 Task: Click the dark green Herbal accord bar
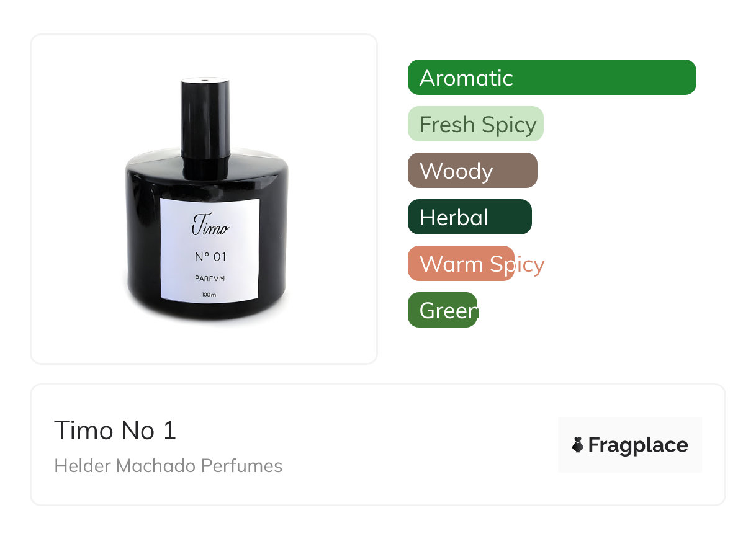[x=470, y=217]
